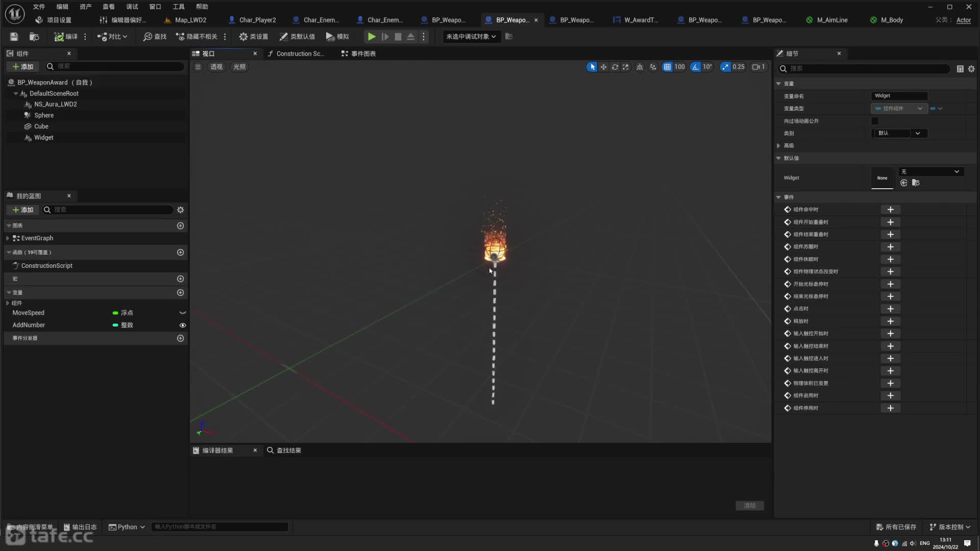980x551 pixels.
Task: Add a new event dispatcher with plus icon
Action: coord(180,339)
